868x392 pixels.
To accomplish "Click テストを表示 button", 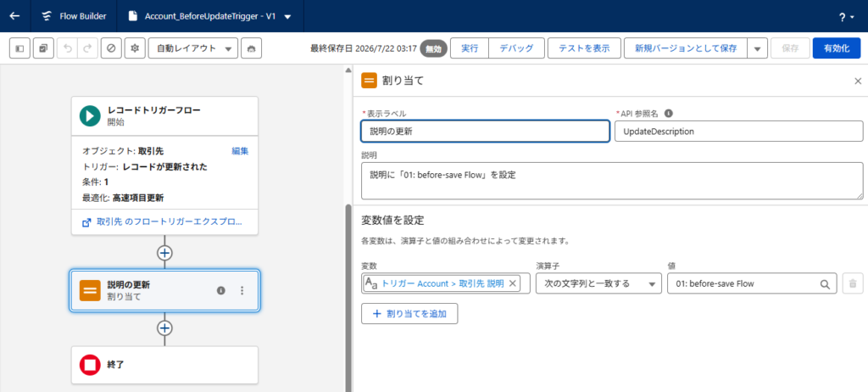I will pyautogui.click(x=583, y=48).
